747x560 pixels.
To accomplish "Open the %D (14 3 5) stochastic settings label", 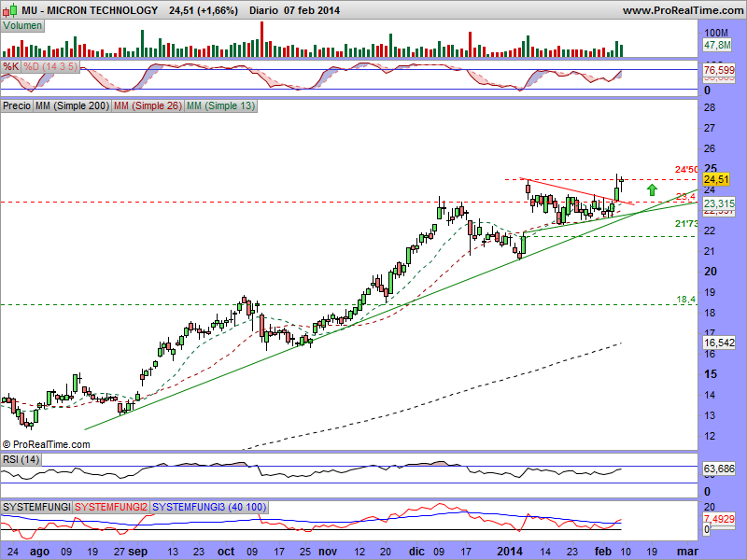I will (50, 66).
